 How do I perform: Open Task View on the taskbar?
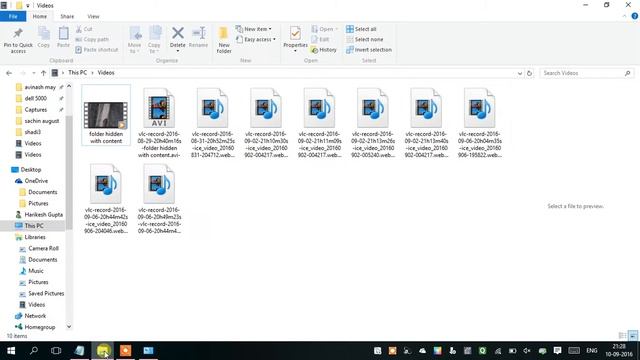pyautogui.click(x=56, y=351)
